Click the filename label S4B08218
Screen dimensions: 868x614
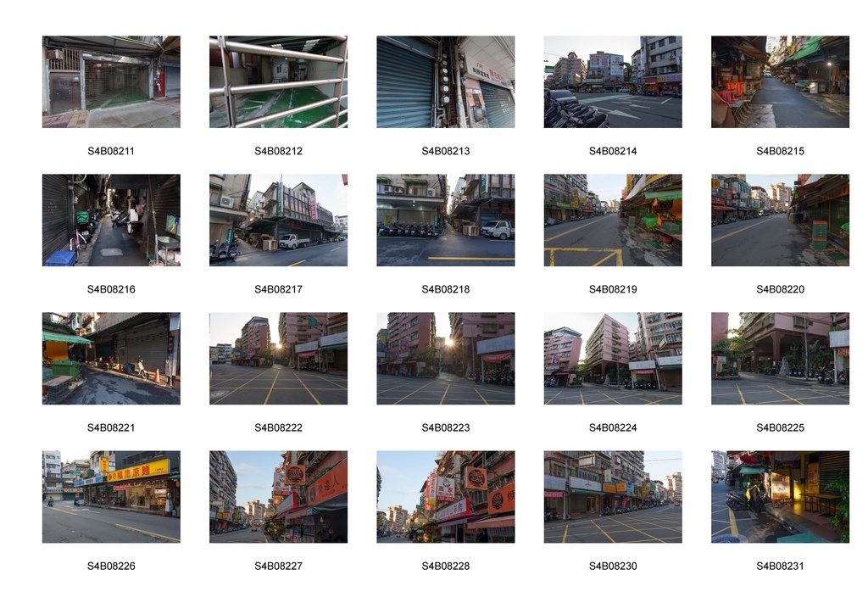[x=446, y=289]
